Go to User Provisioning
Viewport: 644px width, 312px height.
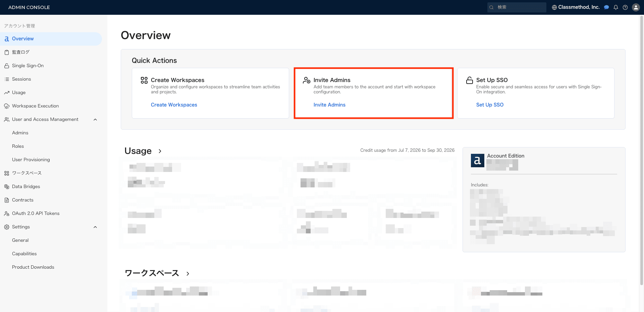tap(31, 160)
